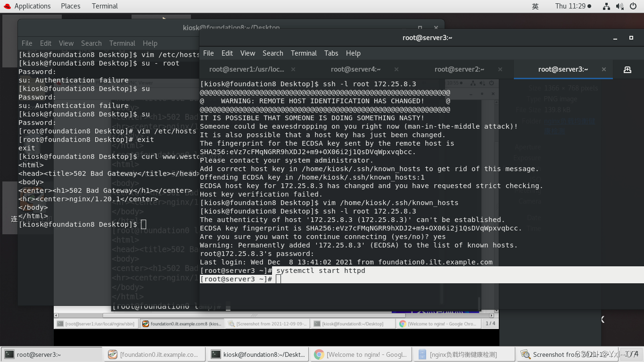Open Edit menu in root@server3 terminal
This screenshot has height=362, width=644.
tap(227, 53)
